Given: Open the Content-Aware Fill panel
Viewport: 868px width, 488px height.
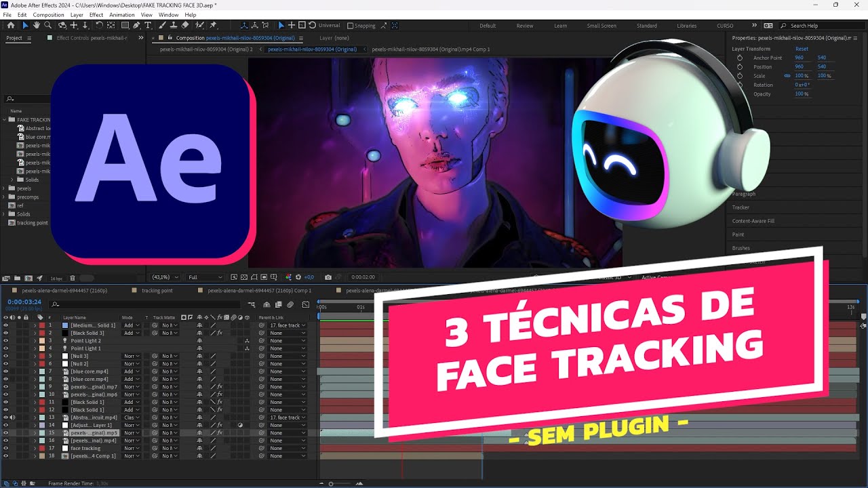Looking at the screenshot, I should tap(753, 221).
